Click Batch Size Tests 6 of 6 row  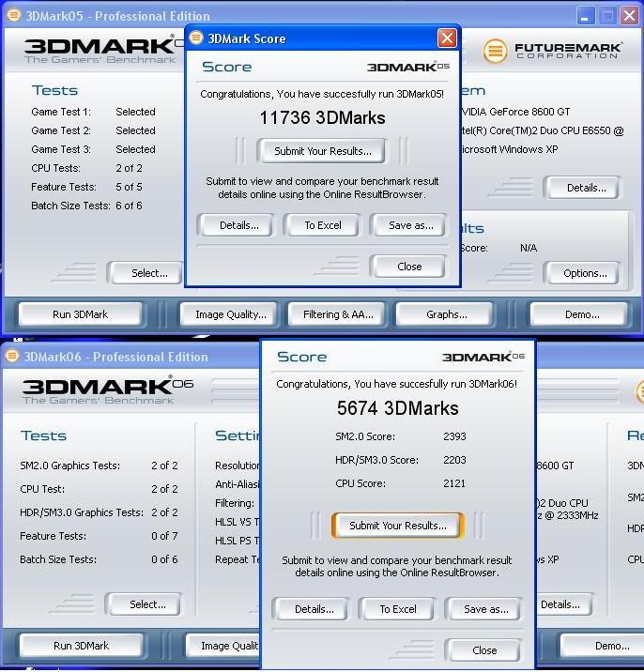click(x=86, y=206)
